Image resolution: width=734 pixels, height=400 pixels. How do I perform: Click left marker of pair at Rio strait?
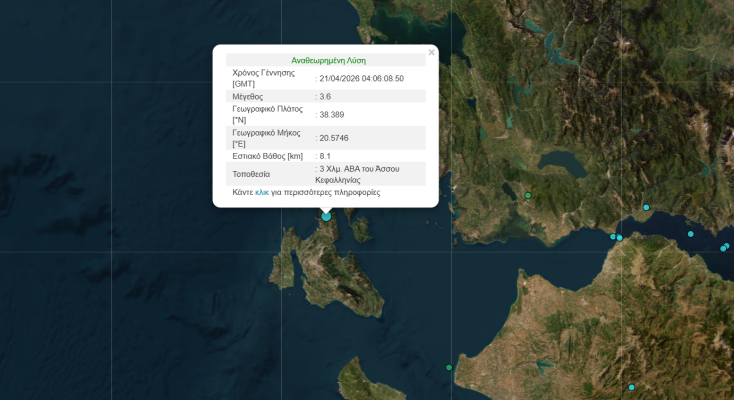tap(613, 237)
